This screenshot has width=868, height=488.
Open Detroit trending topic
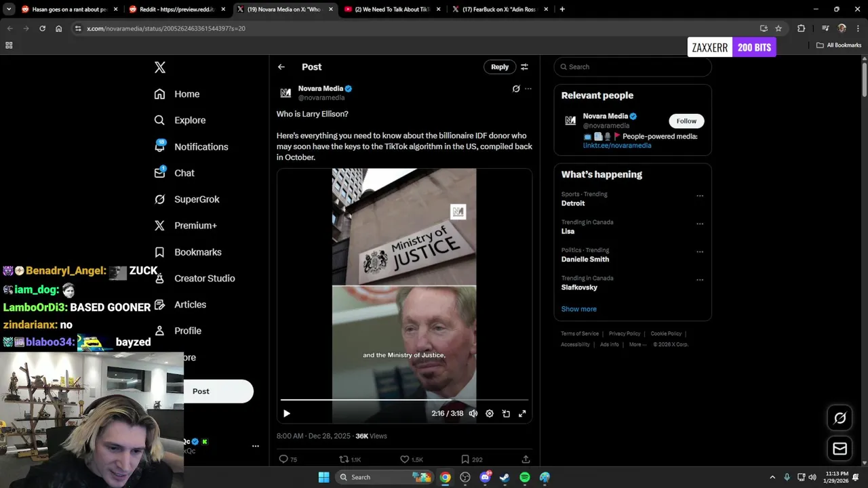[x=573, y=203]
